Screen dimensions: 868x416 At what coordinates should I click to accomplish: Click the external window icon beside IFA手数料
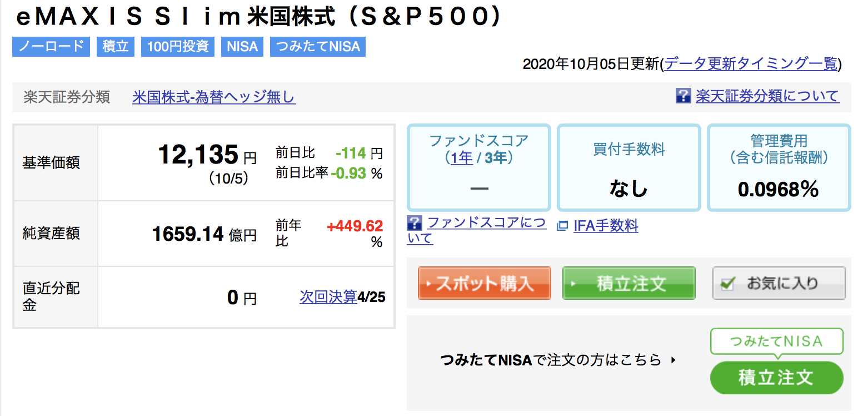(562, 226)
